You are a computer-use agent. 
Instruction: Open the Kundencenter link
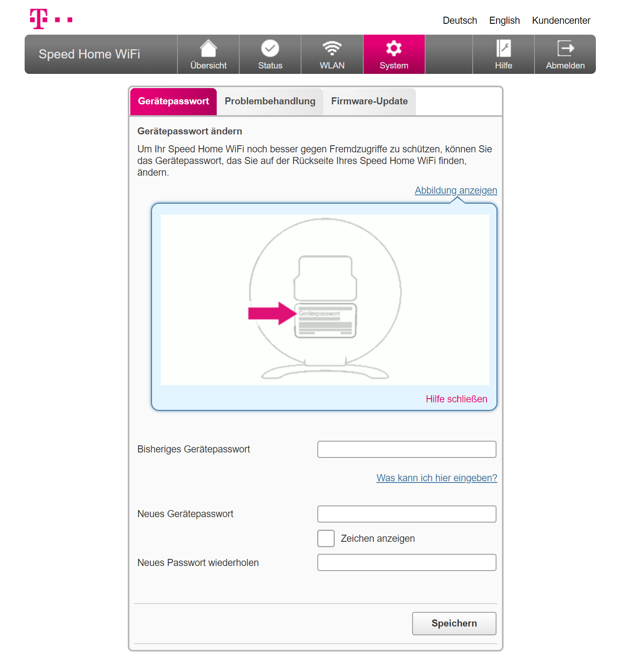(561, 20)
